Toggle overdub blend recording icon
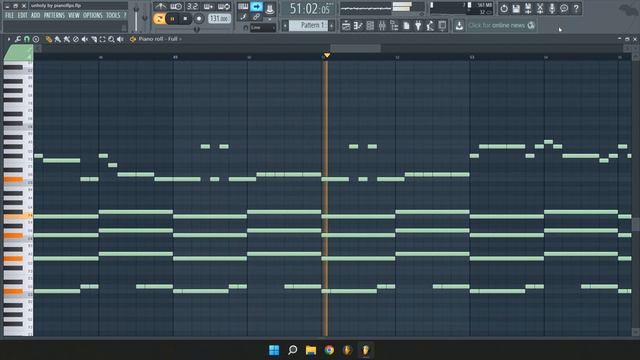This screenshot has width=640, height=360. click(208, 7)
